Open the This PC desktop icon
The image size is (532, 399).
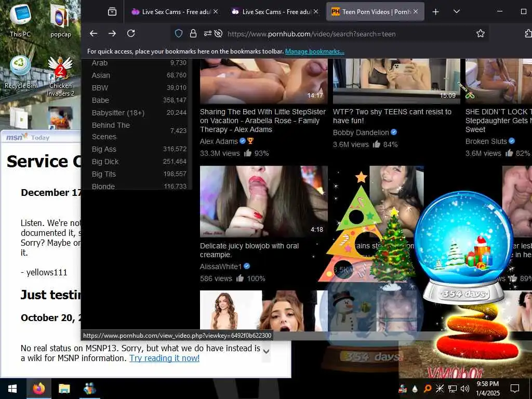[x=20, y=20]
